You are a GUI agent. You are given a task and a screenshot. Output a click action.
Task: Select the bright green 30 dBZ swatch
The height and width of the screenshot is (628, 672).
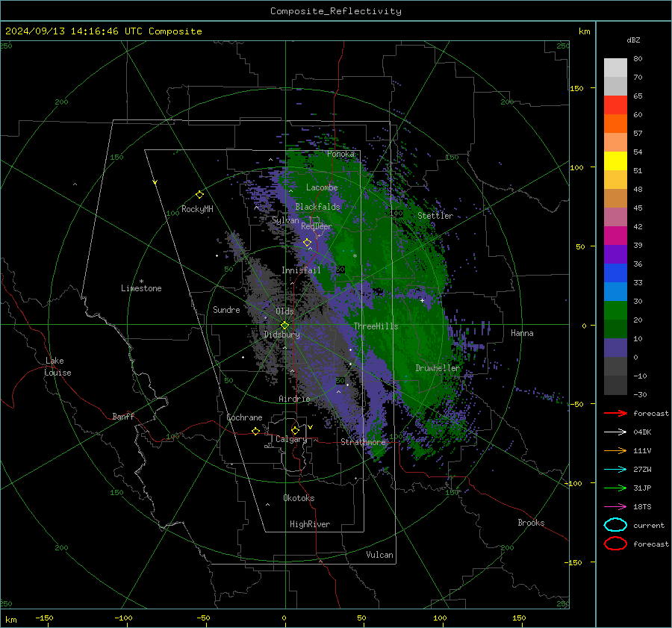click(x=615, y=310)
